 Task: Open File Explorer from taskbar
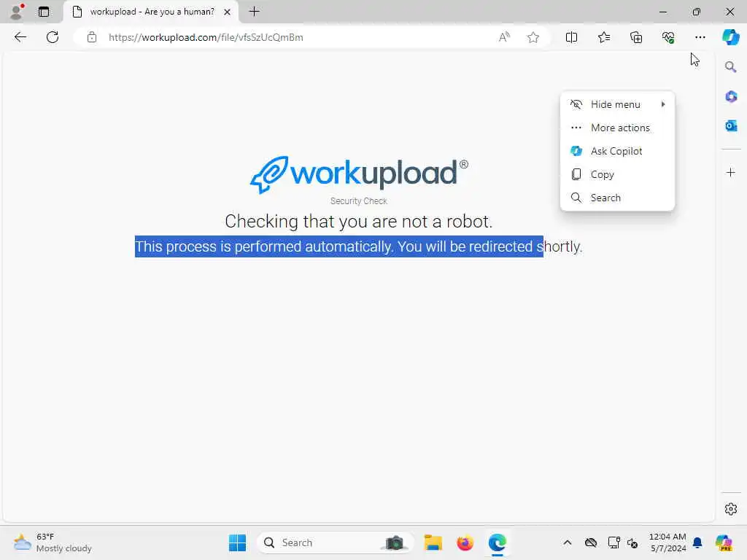click(x=433, y=542)
